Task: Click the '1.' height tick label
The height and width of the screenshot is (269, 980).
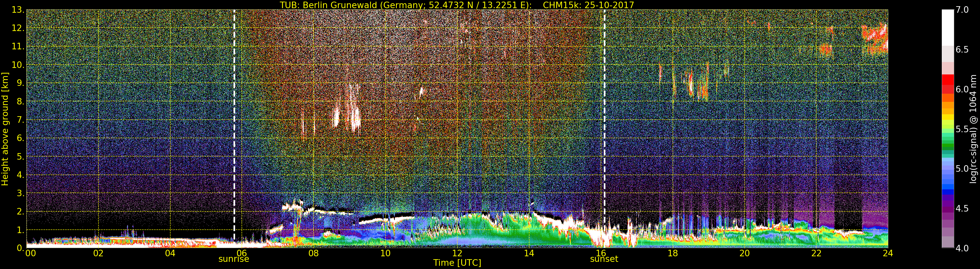Action: [20, 230]
